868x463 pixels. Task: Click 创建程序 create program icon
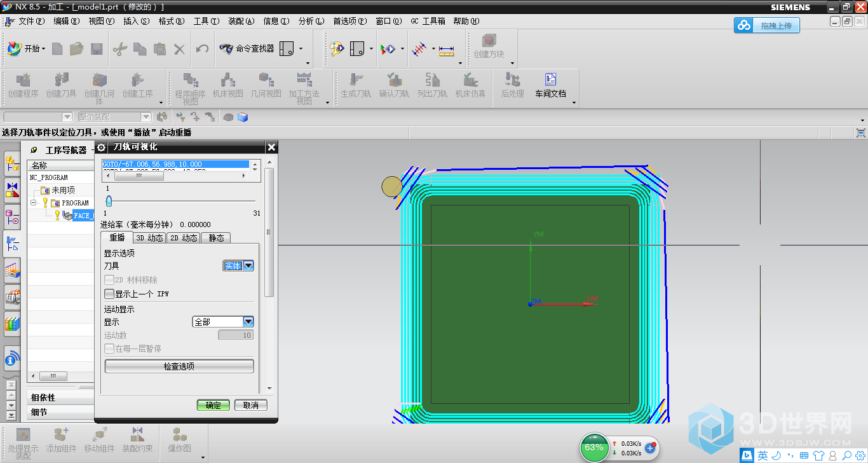(23, 85)
